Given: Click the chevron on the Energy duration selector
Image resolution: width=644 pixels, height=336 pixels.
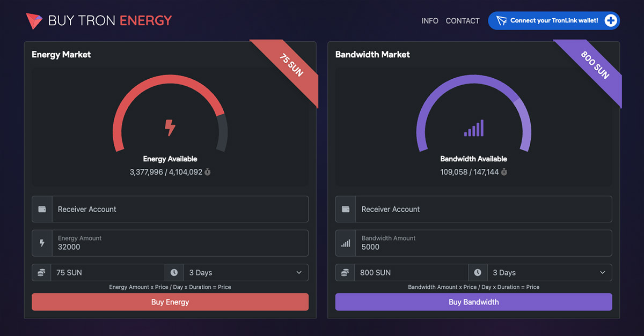Looking at the screenshot, I should (299, 272).
